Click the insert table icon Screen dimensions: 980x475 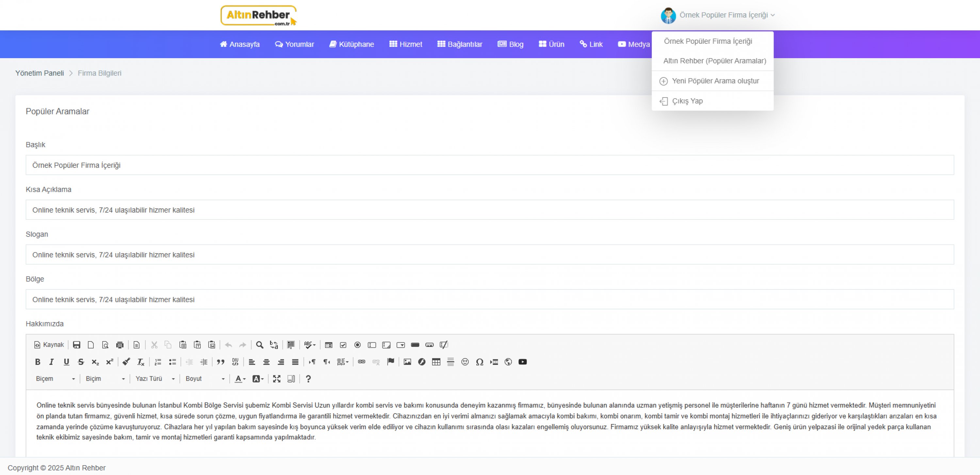(x=436, y=362)
